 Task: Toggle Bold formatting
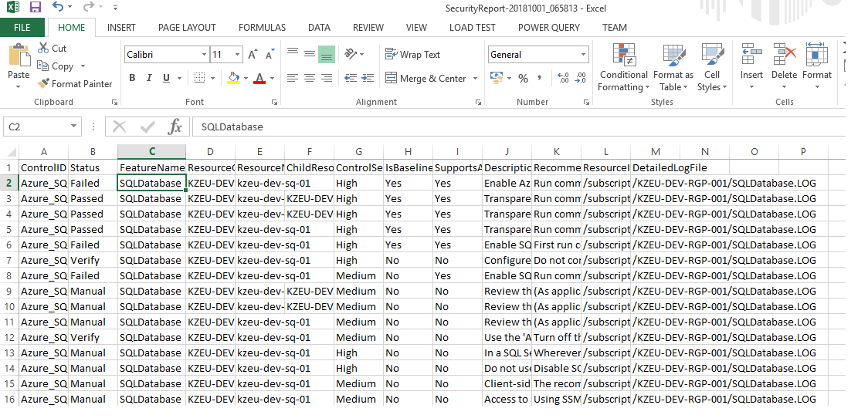(x=132, y=78)
